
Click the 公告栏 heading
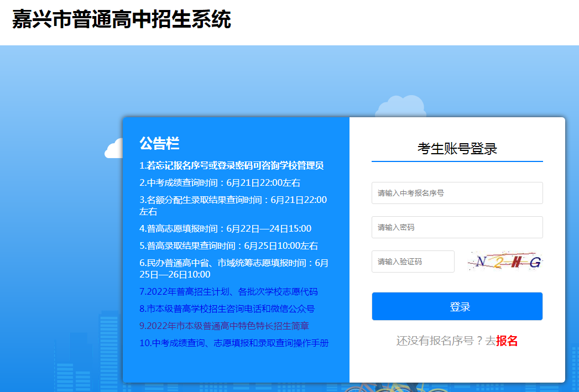tap(159, 143)
